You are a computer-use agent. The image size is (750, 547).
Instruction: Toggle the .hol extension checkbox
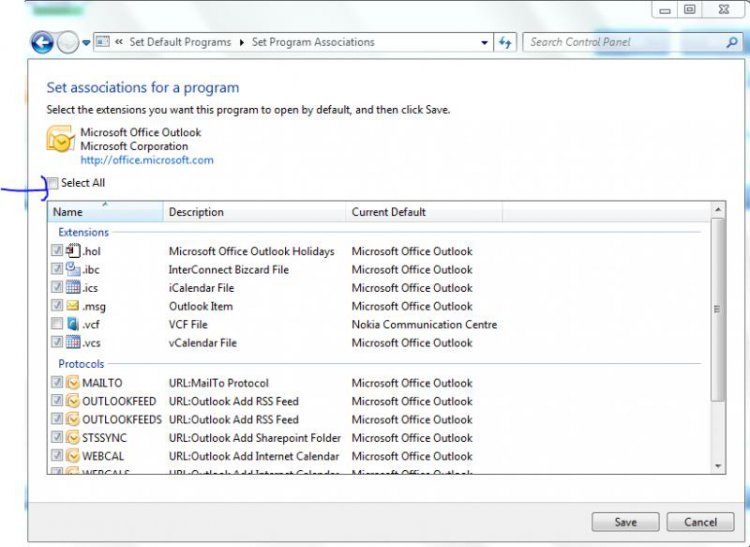point(57,250)
